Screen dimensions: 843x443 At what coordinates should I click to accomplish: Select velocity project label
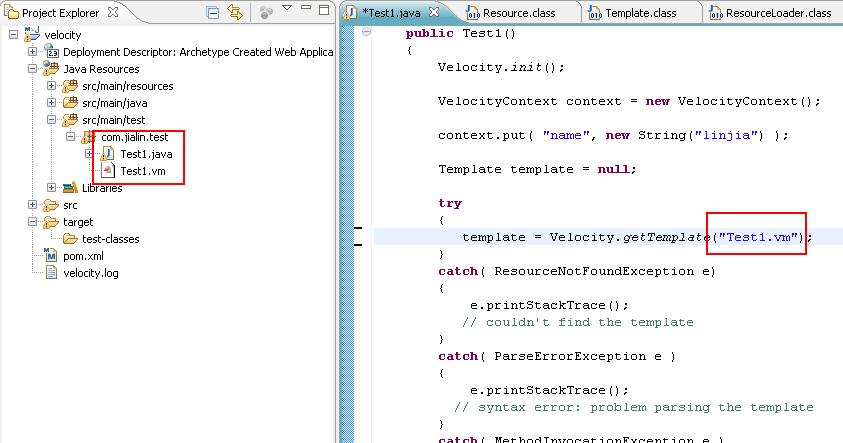63,35
